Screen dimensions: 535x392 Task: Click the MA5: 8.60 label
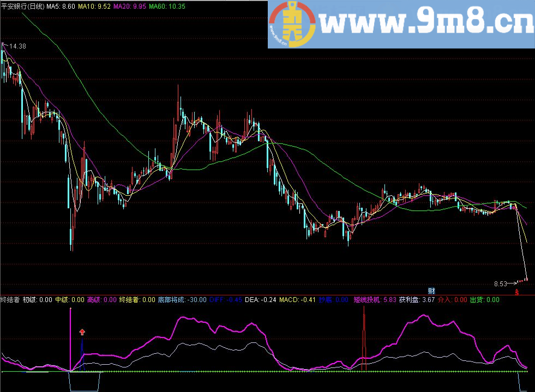click(61, 6)
